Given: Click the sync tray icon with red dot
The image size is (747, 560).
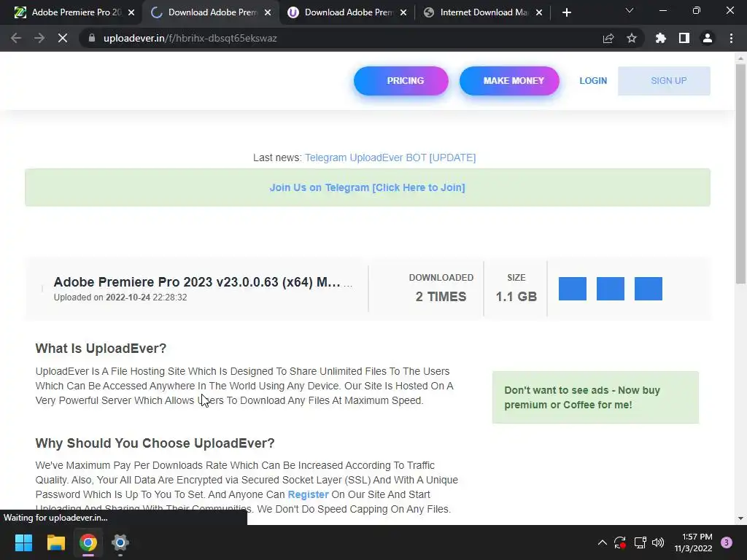Looking at the screenshot, I should coord(620,542).
